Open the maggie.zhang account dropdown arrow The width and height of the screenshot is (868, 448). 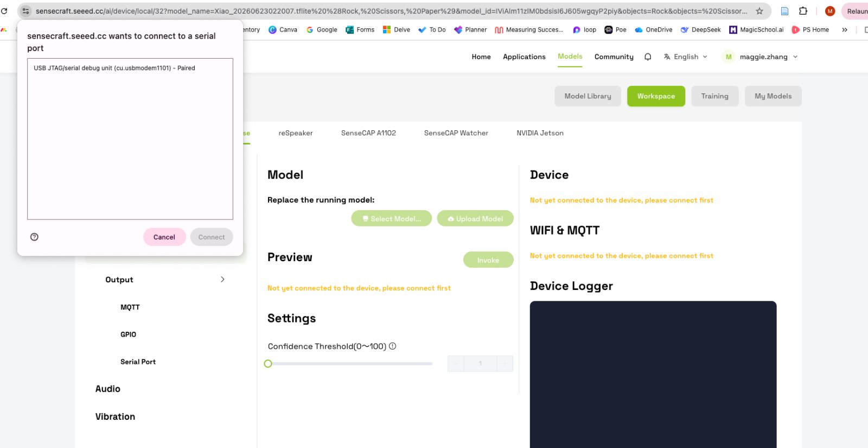[795, 56]
